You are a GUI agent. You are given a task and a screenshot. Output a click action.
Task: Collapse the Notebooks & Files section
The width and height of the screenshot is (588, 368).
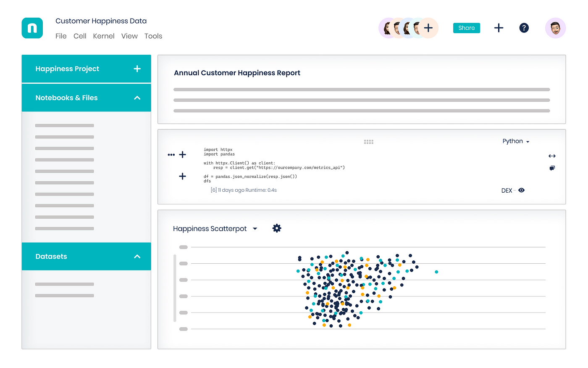tap(137, 98)
